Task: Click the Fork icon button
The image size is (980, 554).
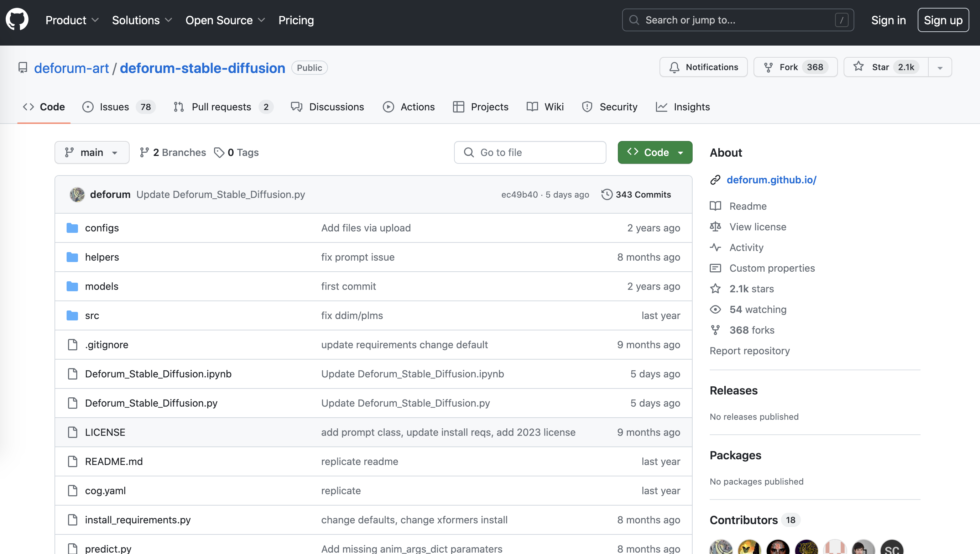Action: pyautogui.click(x=768, y=67)
